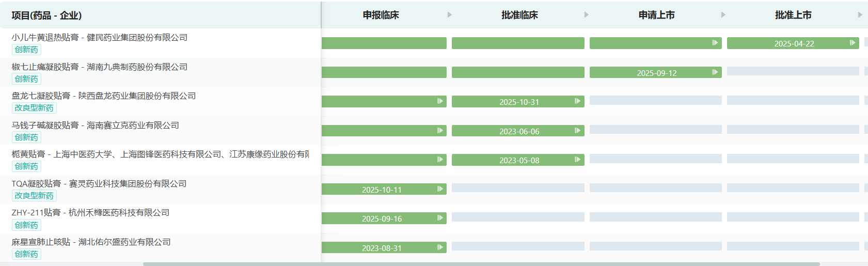
Task: Select the 2023-05-08 date text
Action: 519,160
